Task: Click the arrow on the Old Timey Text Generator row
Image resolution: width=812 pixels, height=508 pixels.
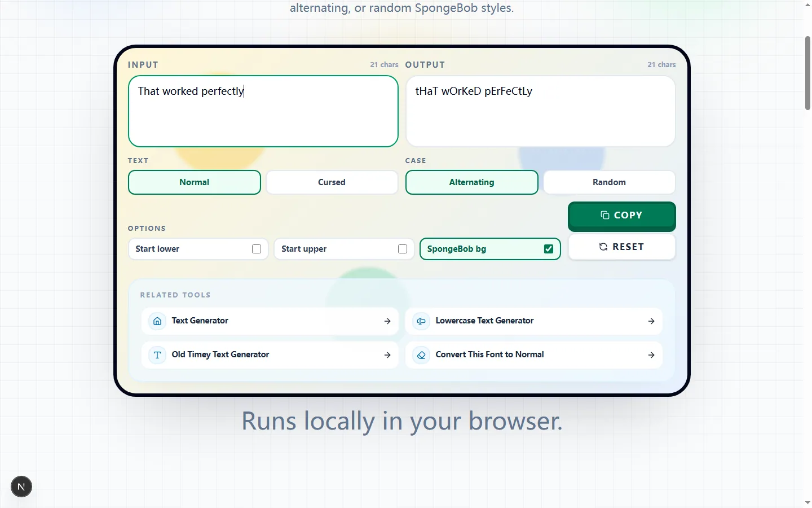Action: 387,355
